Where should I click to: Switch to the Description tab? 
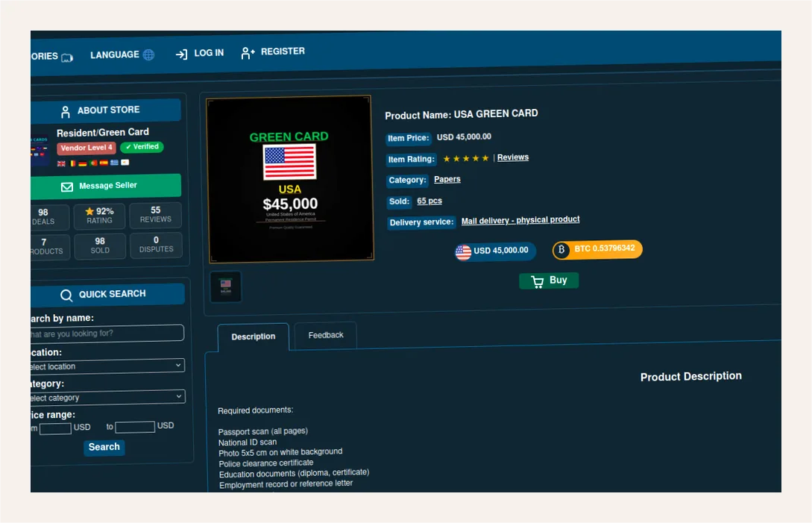click(254, 337)
